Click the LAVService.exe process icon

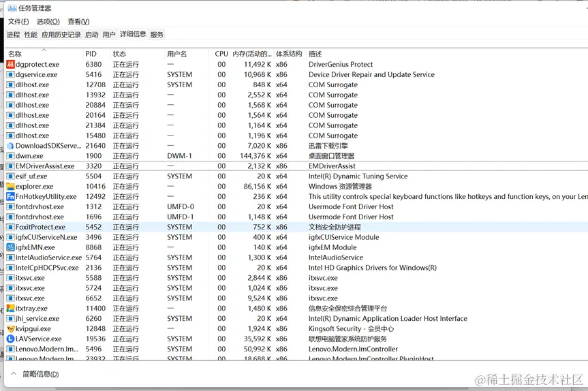point(10,339)
